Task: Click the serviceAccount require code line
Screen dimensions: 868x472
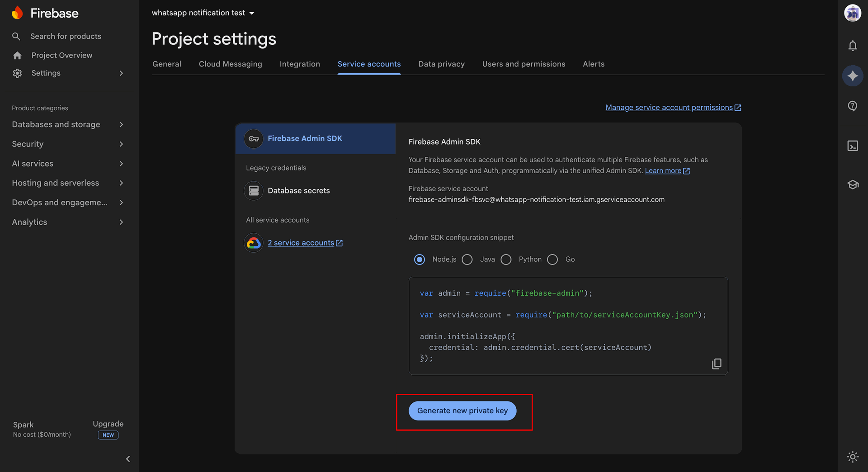Action: coord(563,315)
